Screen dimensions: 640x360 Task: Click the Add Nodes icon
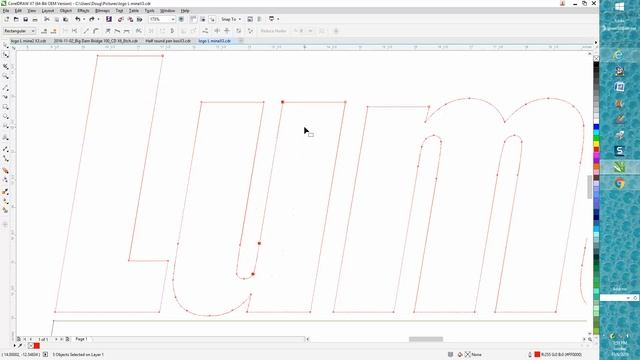[x=44, y=31]
